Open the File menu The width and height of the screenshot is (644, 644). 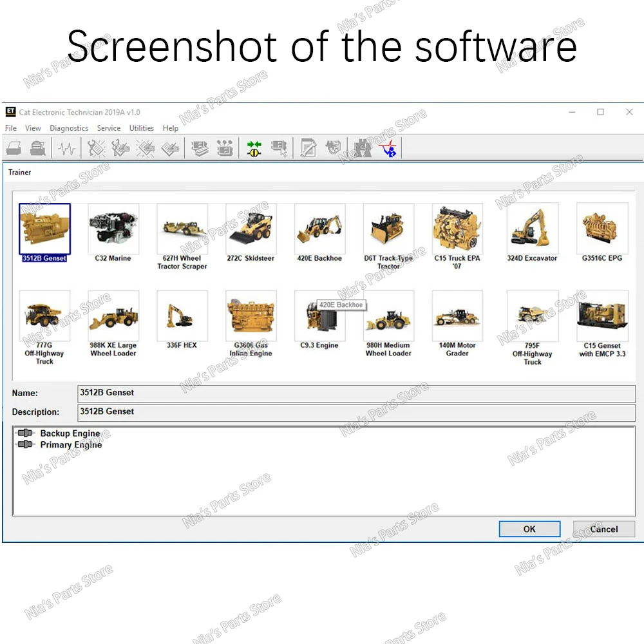coord(11,128)
